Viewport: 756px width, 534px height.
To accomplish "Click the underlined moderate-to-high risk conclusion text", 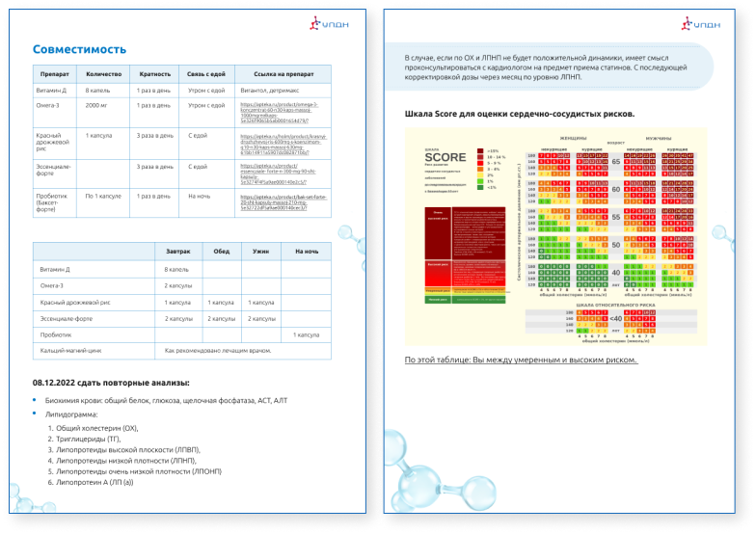I will tap(521, 360).
